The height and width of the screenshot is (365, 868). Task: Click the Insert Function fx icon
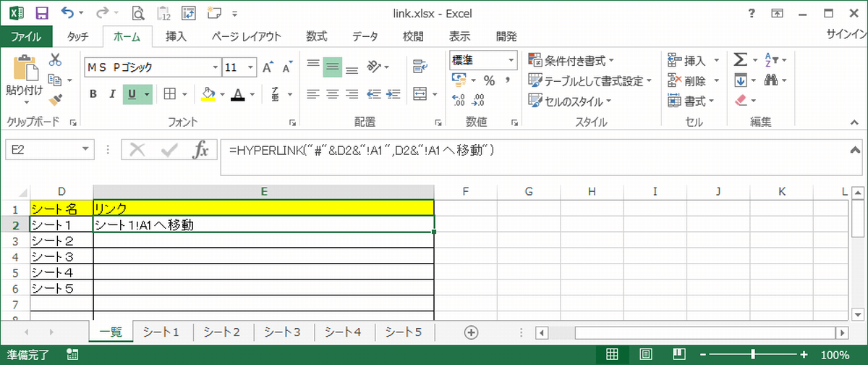pos(200,150)
